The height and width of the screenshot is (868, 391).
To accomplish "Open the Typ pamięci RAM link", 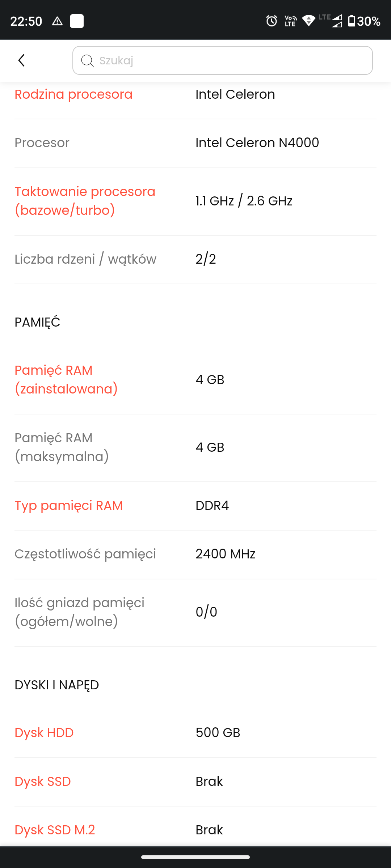I will [68, 505].
